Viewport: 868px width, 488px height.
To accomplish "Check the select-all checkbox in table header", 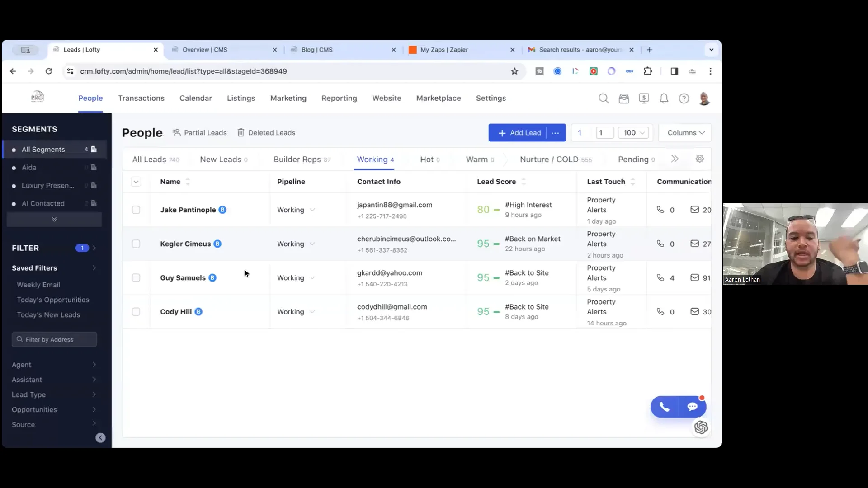I will tap(136, 182).
